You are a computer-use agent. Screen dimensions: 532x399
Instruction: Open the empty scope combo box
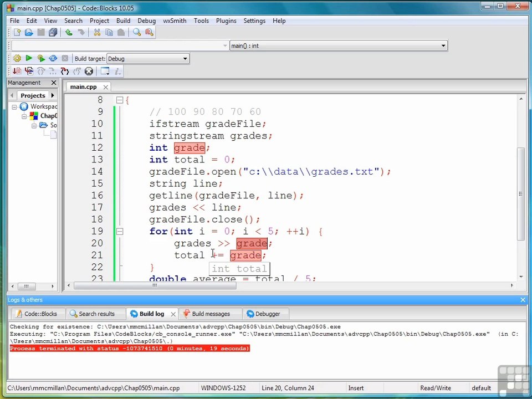[120, 46]
